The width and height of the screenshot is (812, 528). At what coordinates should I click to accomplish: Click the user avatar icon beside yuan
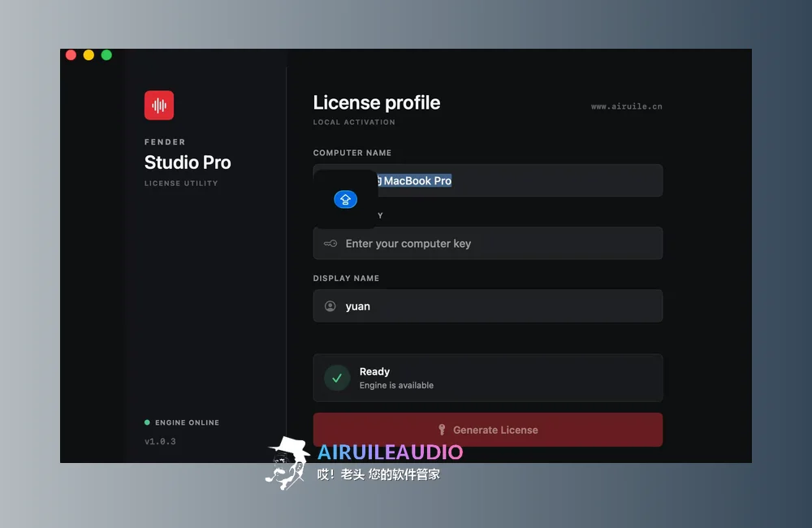(330, 306)
